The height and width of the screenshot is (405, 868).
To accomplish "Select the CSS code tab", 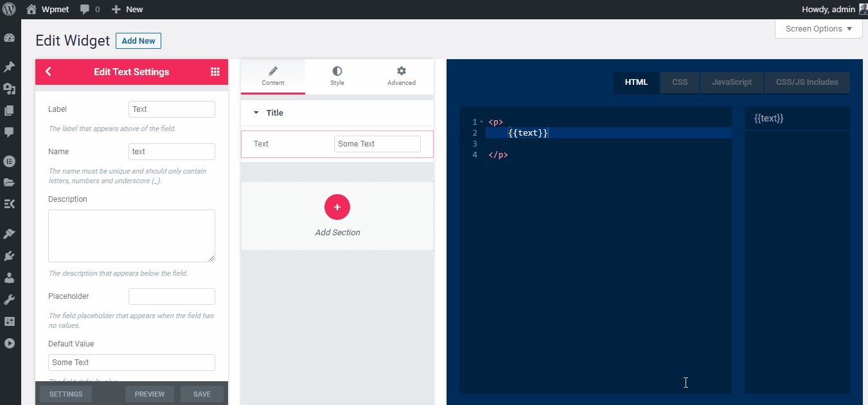I will coord(680,82).
